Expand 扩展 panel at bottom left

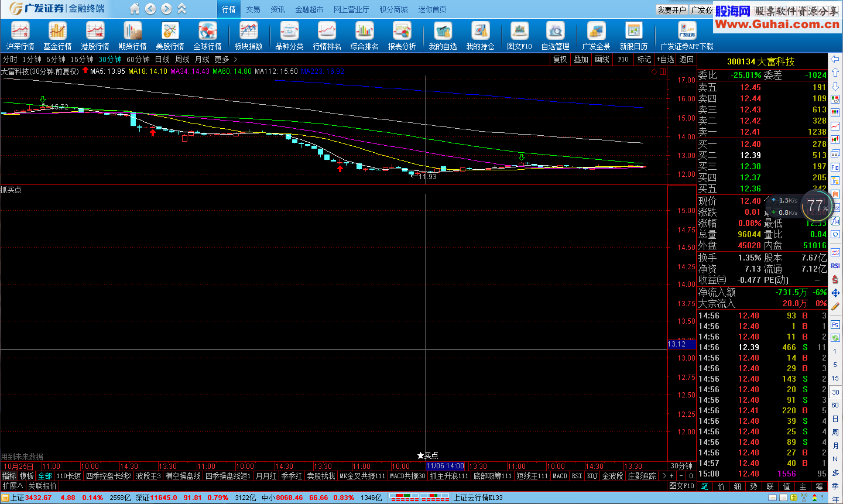point(13,486)
